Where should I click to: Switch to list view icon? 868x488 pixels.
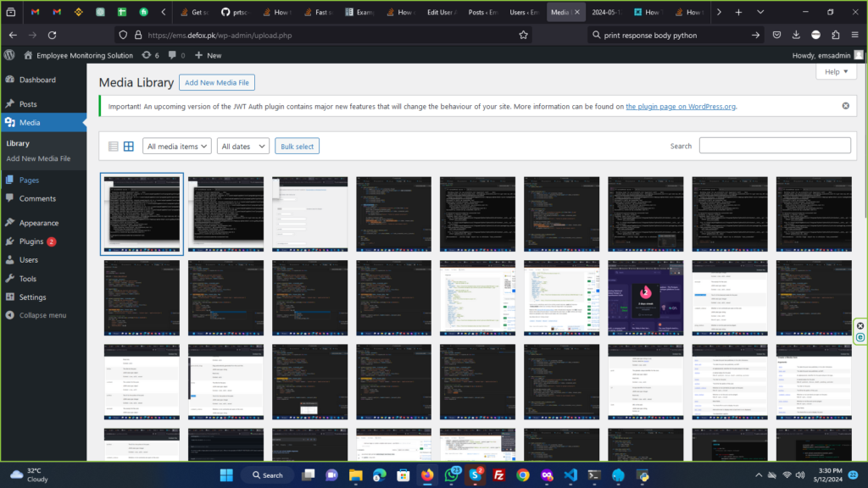point(114,147)
